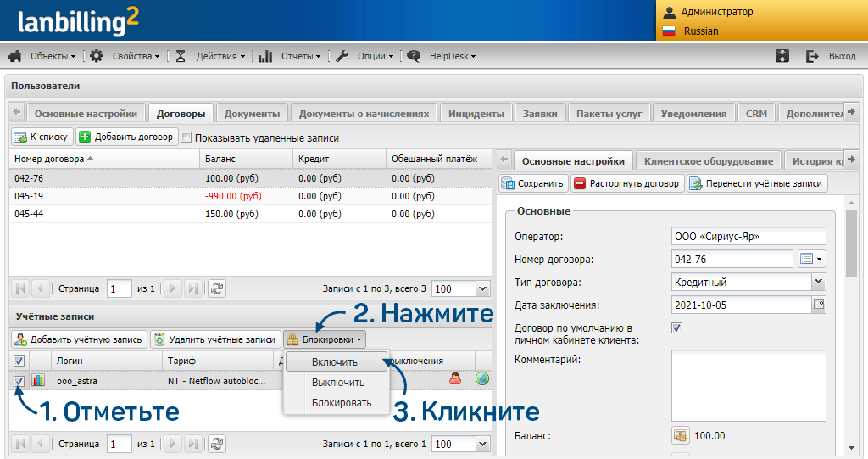Click the bar chart icon beside Отчеты

coord(265,56)
